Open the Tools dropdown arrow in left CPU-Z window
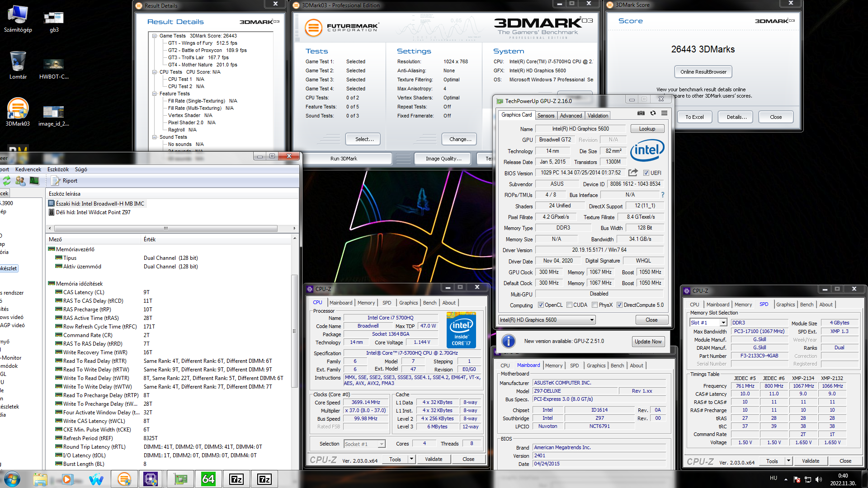This screenshot has height=488, width=868. pos(411,459)
